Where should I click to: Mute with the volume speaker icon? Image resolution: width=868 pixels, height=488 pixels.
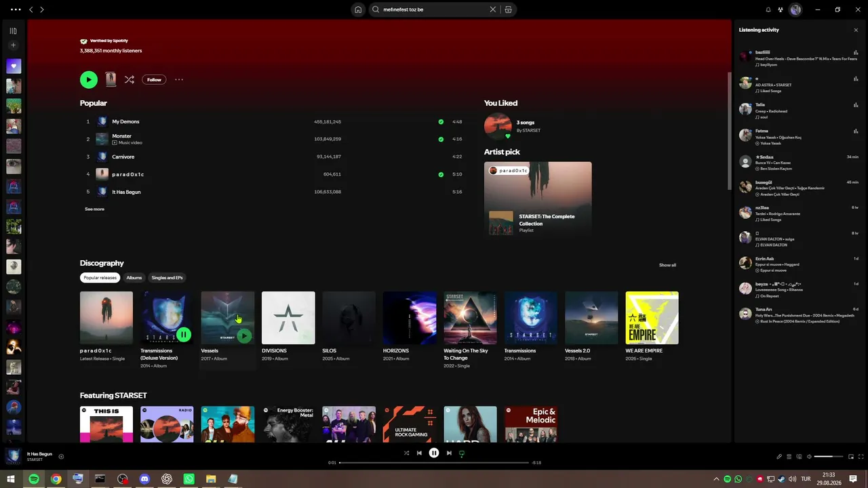(809, 456)
